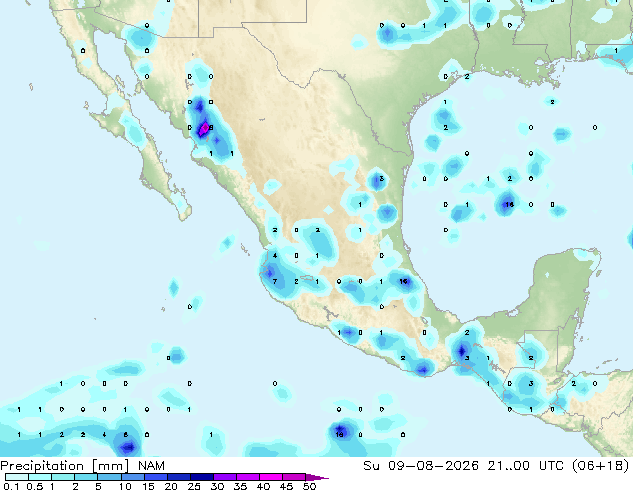Click the lightest 0.1–0.5 mm legend swatch

point(17,477)
